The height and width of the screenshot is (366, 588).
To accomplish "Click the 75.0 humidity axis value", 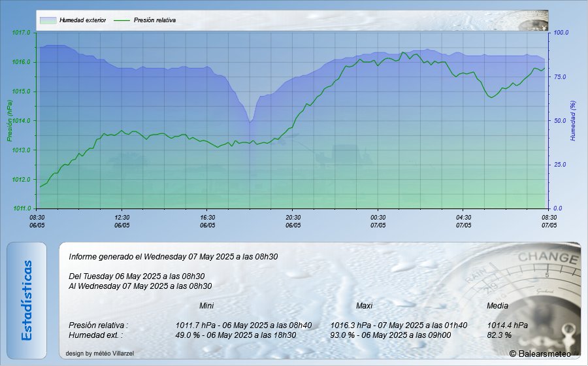I will [x=560, y=76].
